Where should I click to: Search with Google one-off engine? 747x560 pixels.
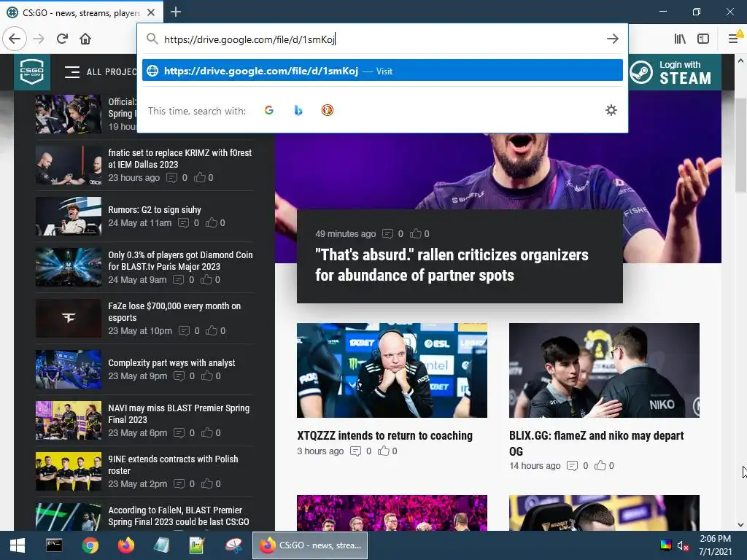269,111
